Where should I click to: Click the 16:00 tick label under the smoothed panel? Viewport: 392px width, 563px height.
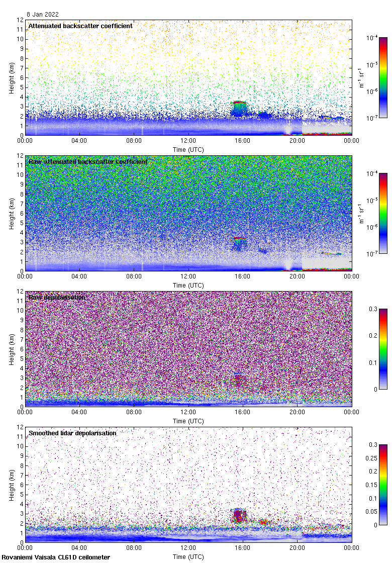click(x=243, y=548)
